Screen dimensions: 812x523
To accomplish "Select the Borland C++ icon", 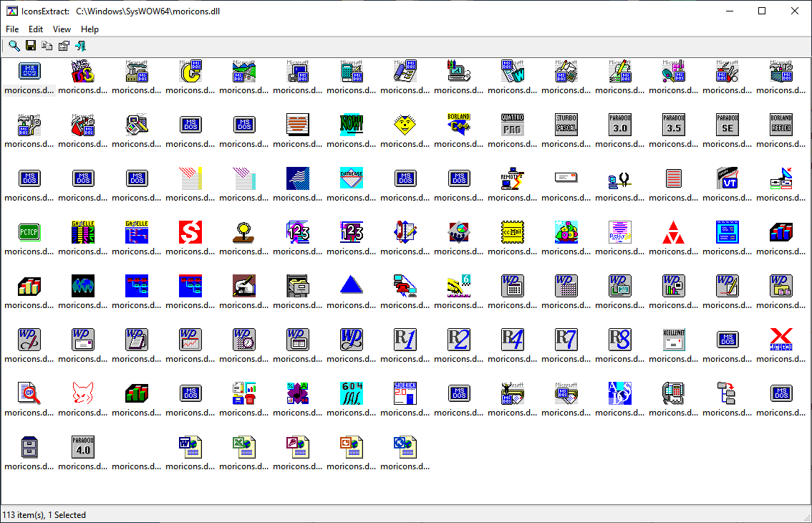I will (459, 124).
